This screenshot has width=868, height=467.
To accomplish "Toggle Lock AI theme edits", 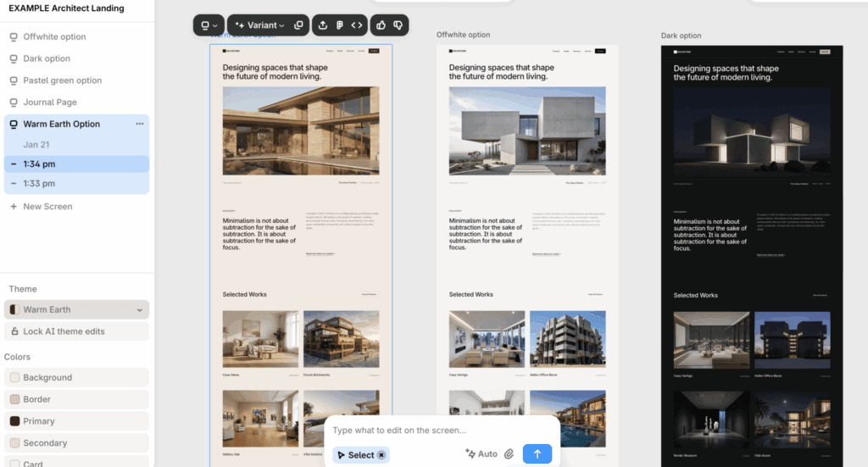I will coord(76,331).
